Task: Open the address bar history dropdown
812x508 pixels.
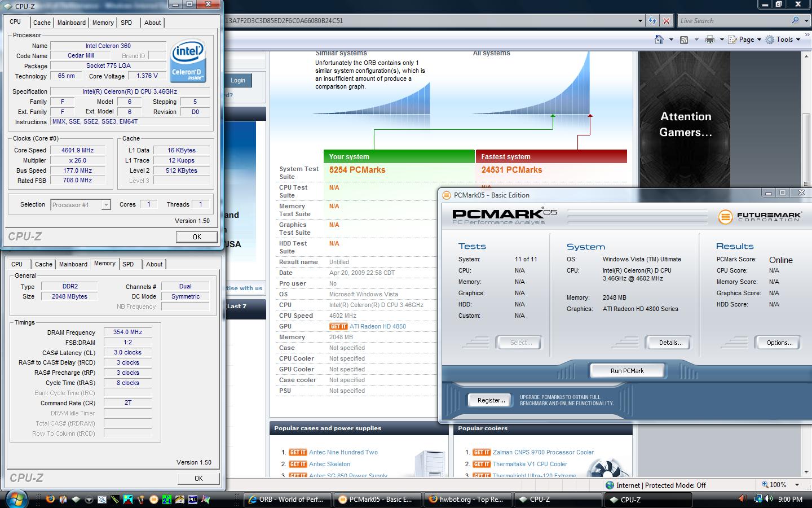Action: 640,21
